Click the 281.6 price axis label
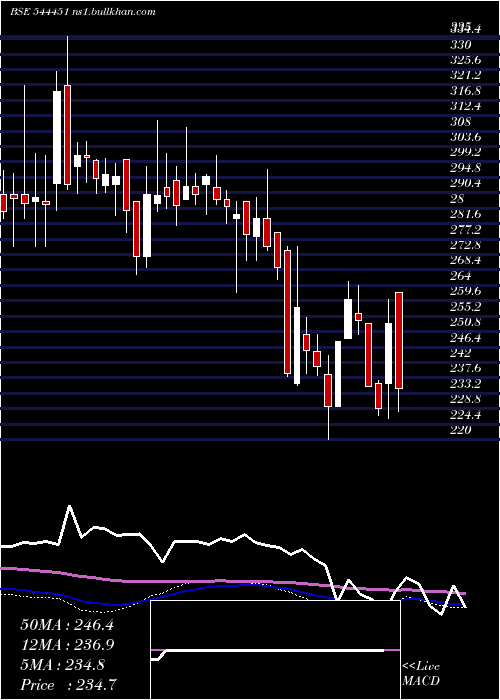 click(465, 214)
